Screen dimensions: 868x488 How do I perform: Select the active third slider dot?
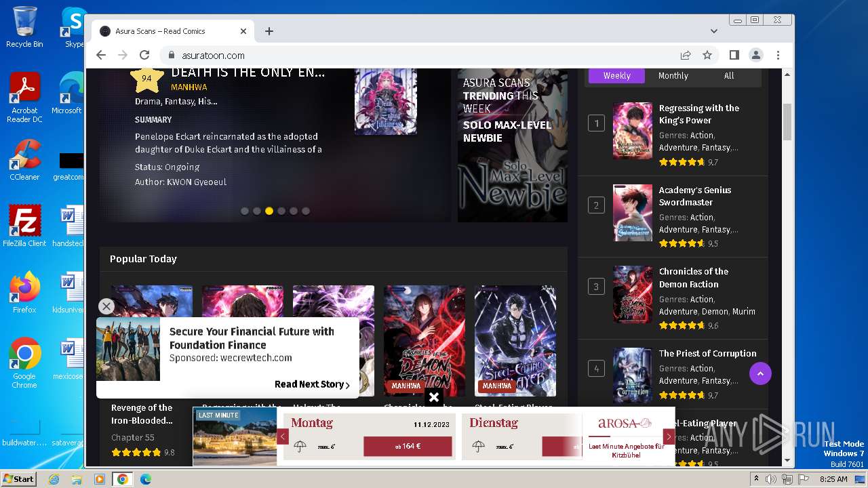click(x=269, y=211)
